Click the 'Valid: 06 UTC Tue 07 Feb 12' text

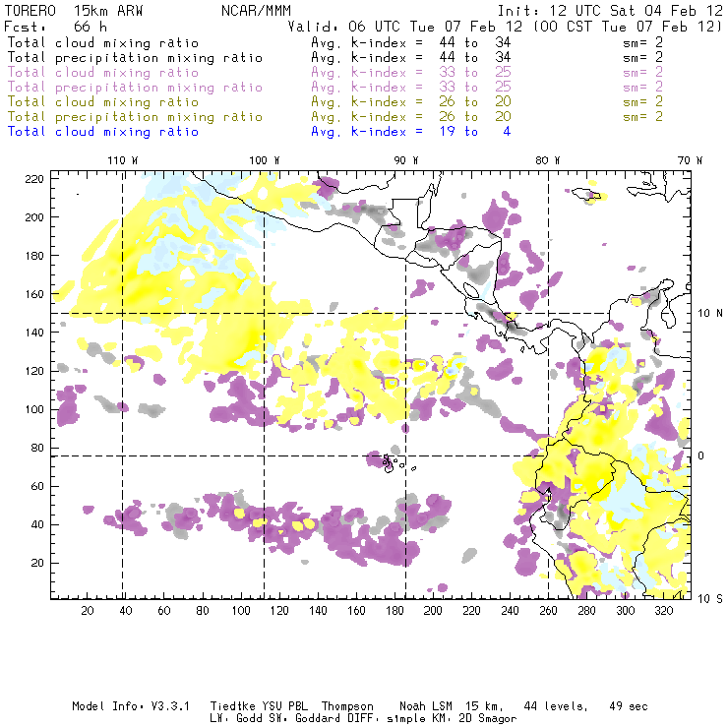(x=405, y=27)
